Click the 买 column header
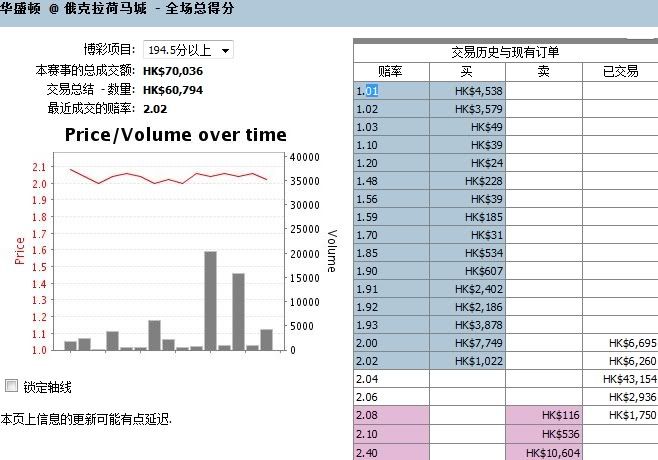Screen dimensions: 658x460 coord(467,72)
